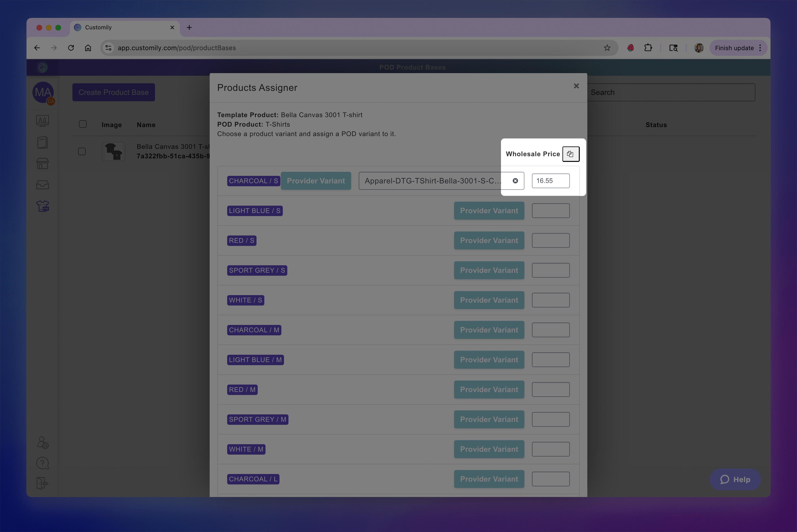Open the Chrome three-dot menu
Image resolution: width=797 pixels, height=532 pixels.
[760, 48]
